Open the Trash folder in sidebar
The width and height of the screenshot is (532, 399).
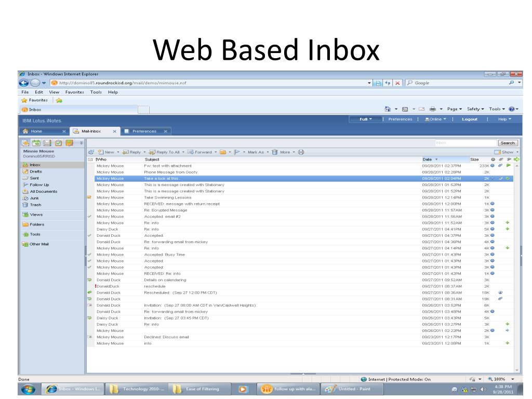[x=35, y=205]
